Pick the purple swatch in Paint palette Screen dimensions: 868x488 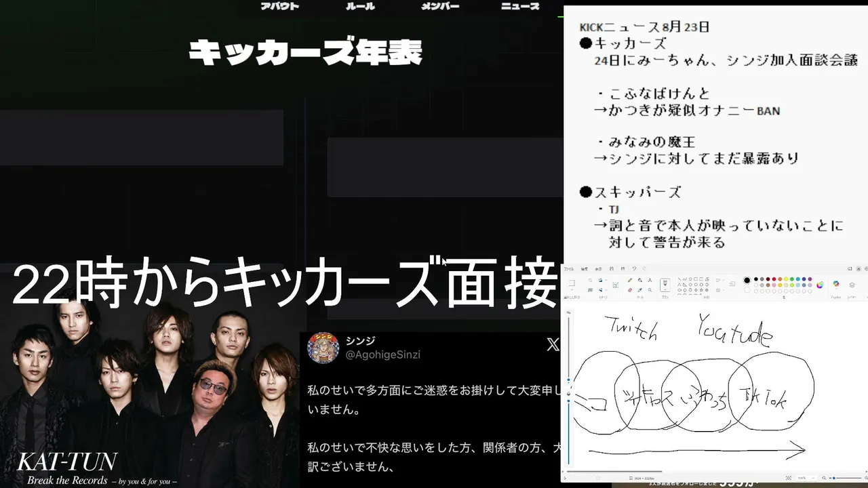point(809,279)
